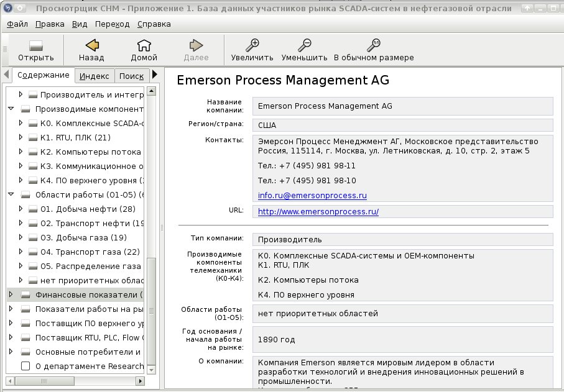Expand the О2. Транспорт нефти node
Image resolution: width=564 pixels, height=392 pixels.
21,223
